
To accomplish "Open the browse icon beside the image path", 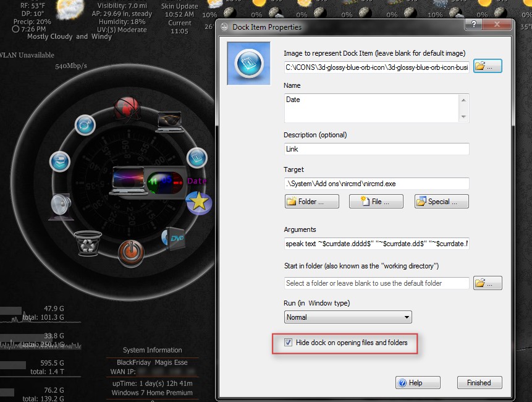I will 488,66.
